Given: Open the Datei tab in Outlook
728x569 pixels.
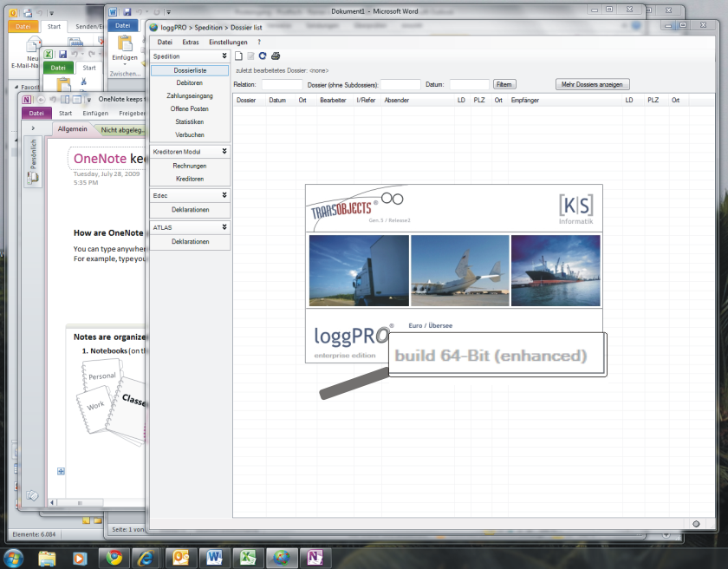Looking at the screenshot, I should click(x=23, y=27).
